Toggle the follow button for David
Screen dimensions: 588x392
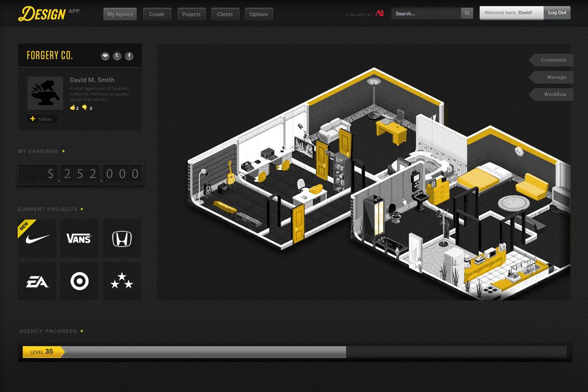pos(41,119)
